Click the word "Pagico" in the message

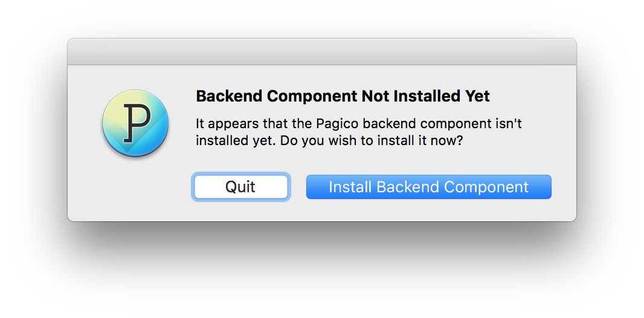click(x=338, y=124)
